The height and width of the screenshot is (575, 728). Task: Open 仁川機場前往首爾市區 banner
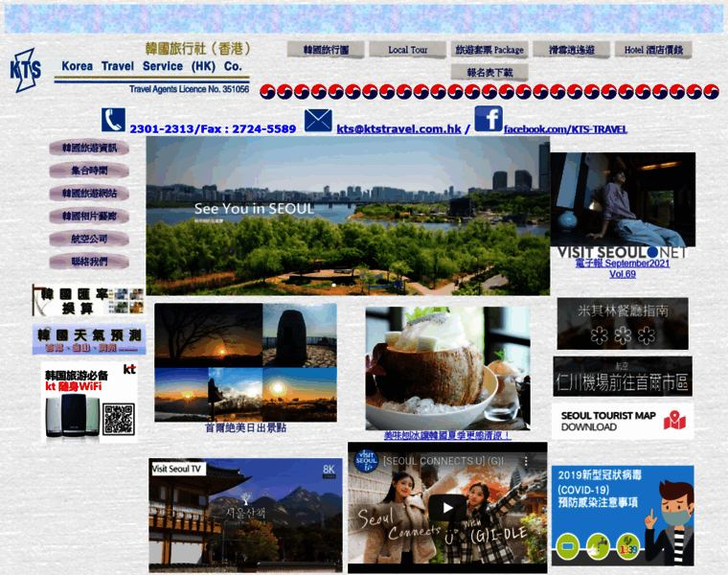coord(623,377)
